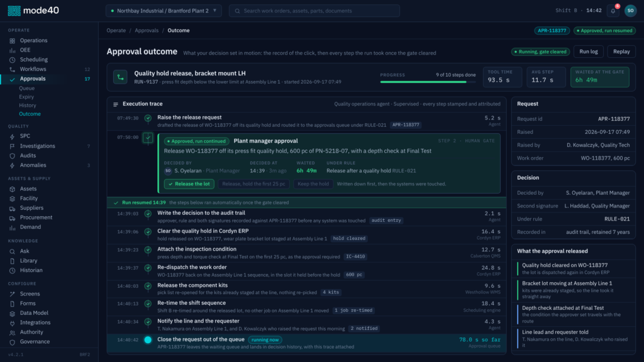The image size is (644, 362).
Task: Click the running indicator on Close the request step
Action: point(148,340)
